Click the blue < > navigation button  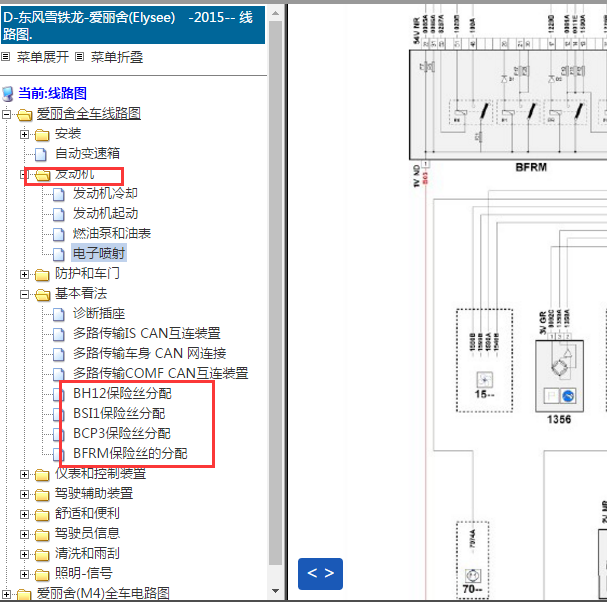tap(320, 573)
